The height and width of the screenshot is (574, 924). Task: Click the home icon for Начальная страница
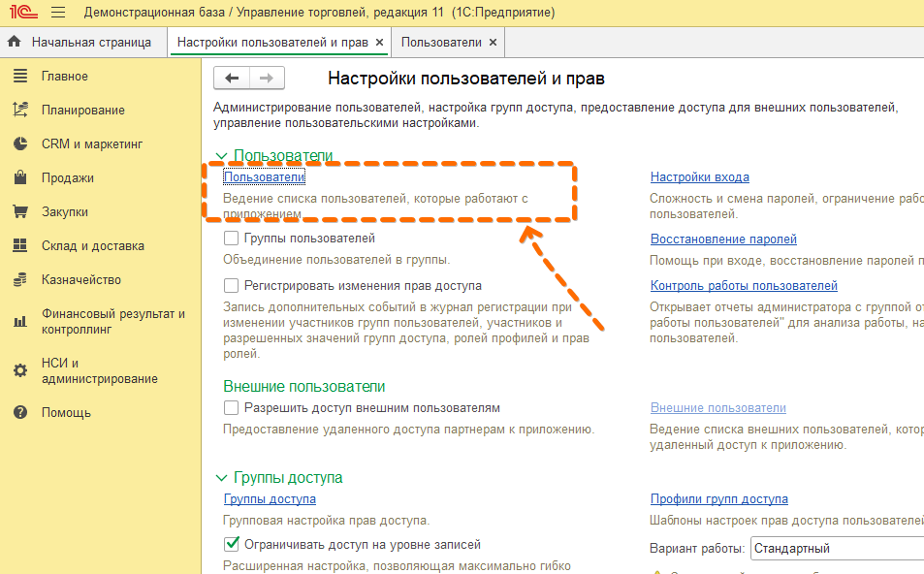click(15, 43)
